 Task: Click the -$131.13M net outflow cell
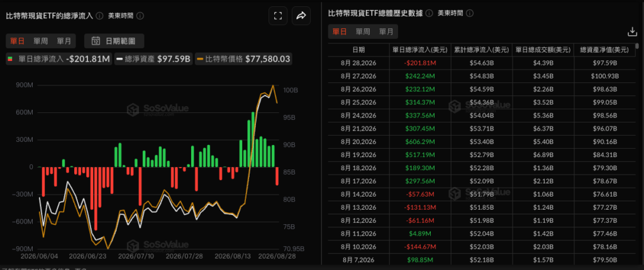coord(419,207)
